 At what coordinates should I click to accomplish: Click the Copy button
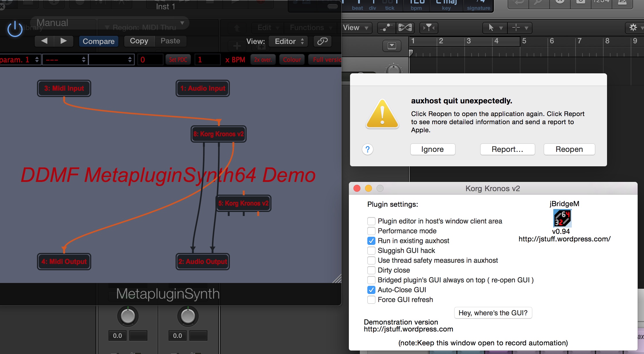tap(139, 41)
